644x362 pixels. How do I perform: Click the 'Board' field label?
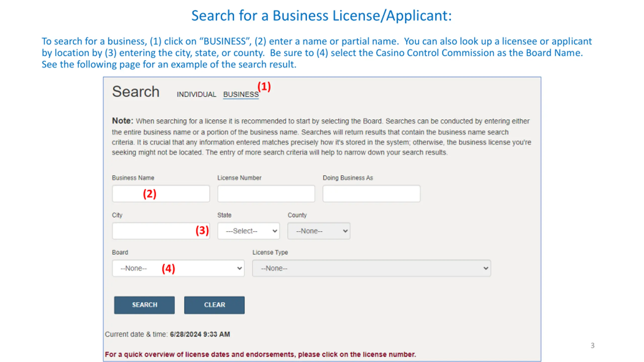point(120,252)
